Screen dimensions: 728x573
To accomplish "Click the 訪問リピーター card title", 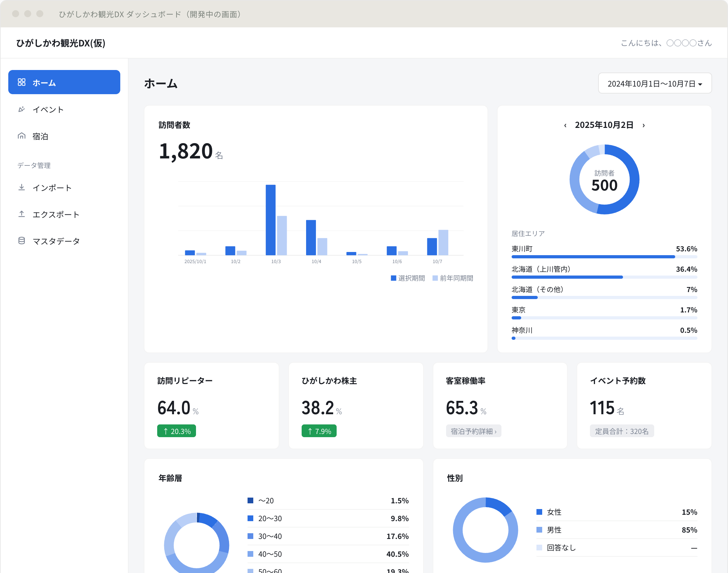I will (185, 381).
